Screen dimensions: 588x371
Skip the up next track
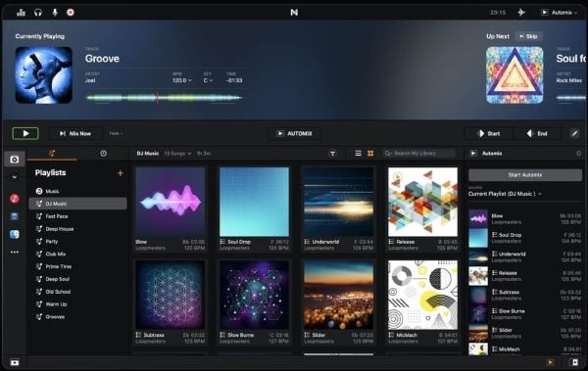click(x=528, y=36)
